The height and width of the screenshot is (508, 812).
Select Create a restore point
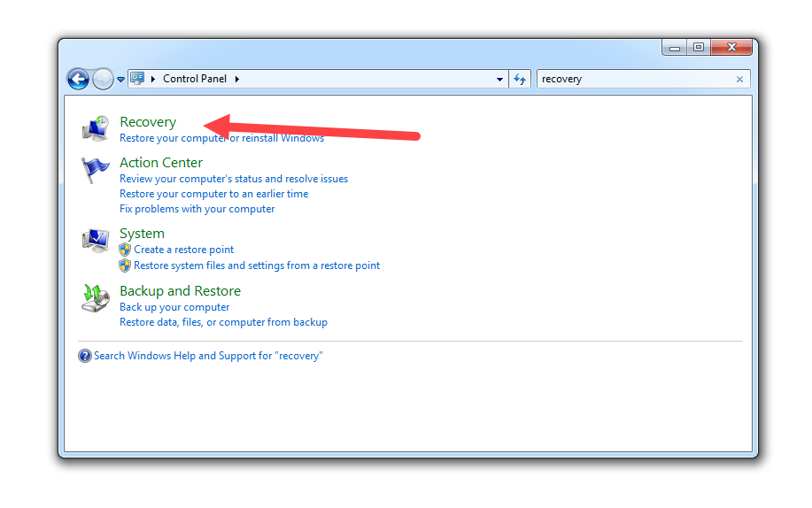184,250
